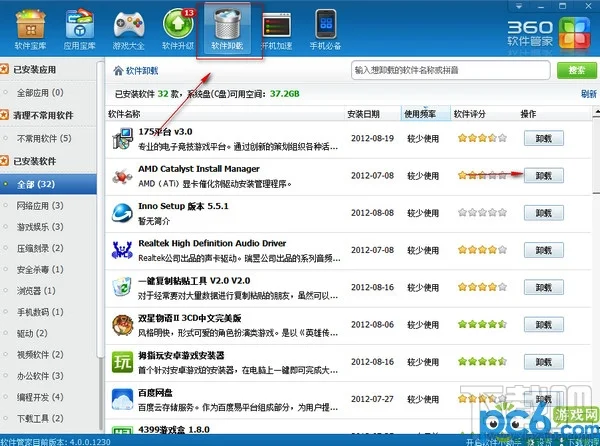Show 视频软件 (2) category
This screenshot has height=446, width=600.
40,355
